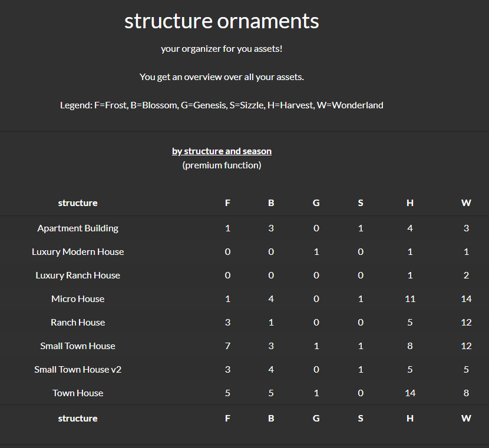489x448 pixels.
Task: Click the bottom 'structure' footer header
Action: (78, 419)
